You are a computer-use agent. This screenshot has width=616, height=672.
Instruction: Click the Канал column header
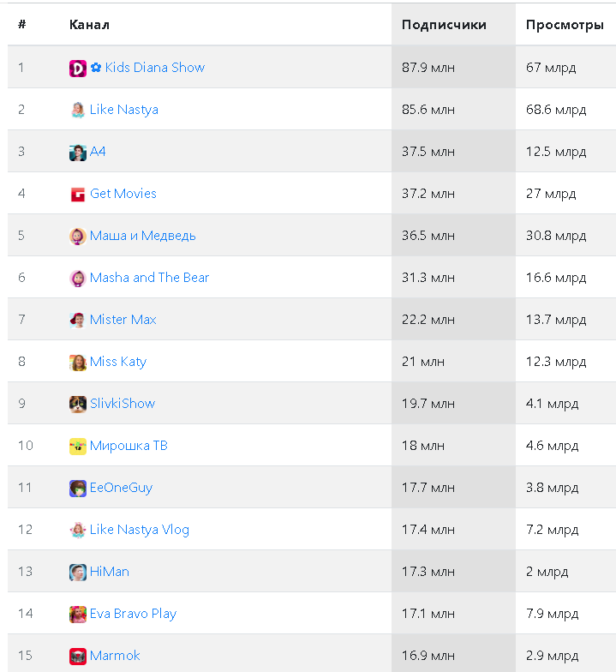pos(89,25)
